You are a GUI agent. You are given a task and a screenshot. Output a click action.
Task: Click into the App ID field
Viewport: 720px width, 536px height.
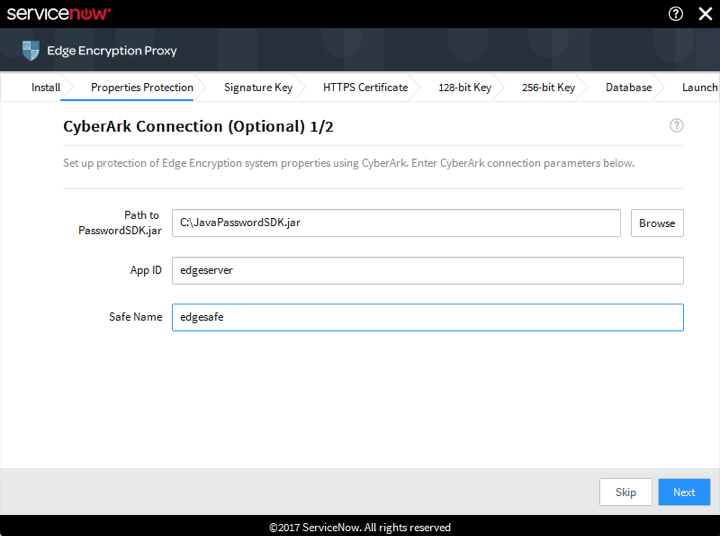(x=428, y=271)
